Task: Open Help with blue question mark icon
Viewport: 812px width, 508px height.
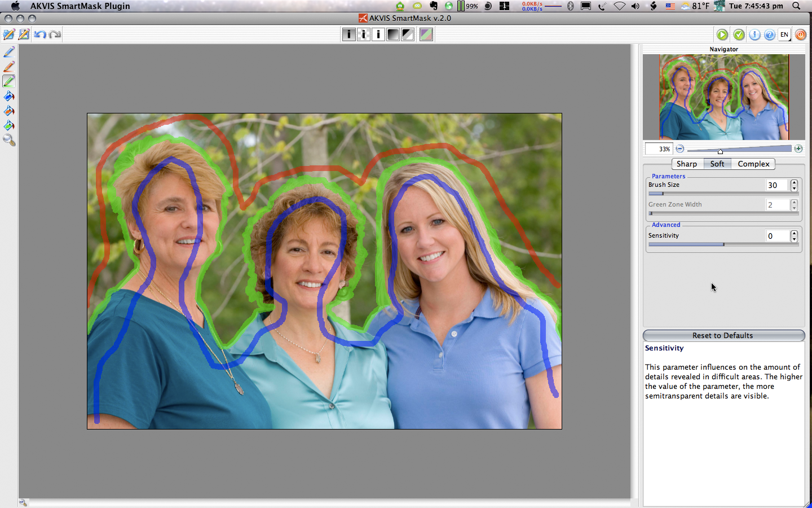Action: coord(770,34)
